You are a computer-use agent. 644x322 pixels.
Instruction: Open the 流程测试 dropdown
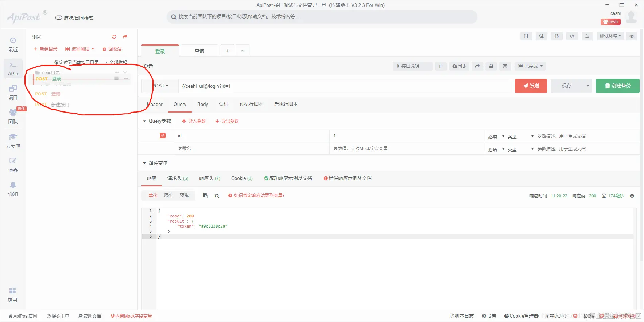[x=79, y=49]
